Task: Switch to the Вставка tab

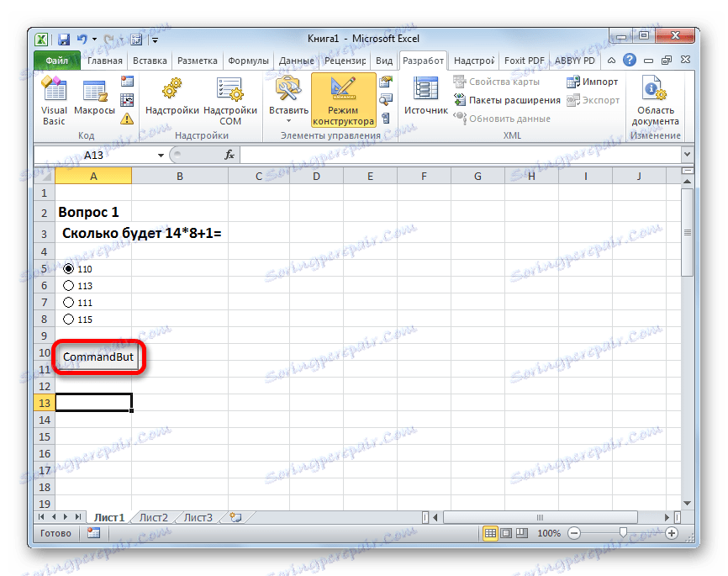Action: coord(150,61)
